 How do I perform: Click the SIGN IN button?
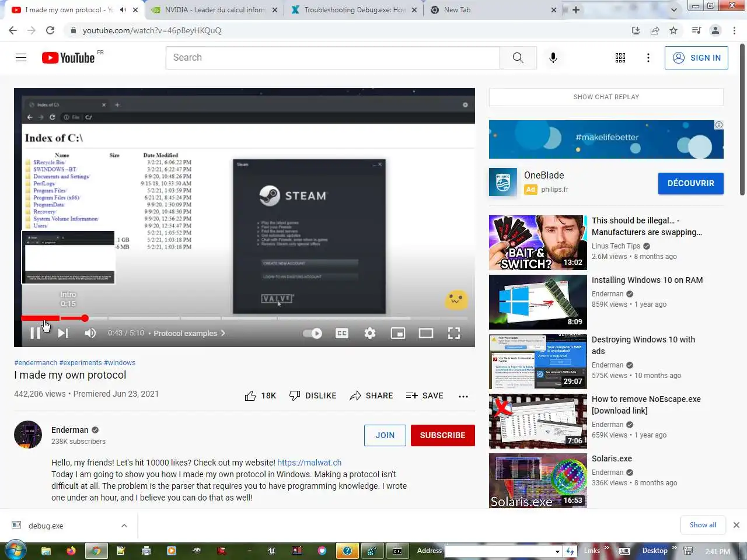pyautogui.click(x=696, y=58)
